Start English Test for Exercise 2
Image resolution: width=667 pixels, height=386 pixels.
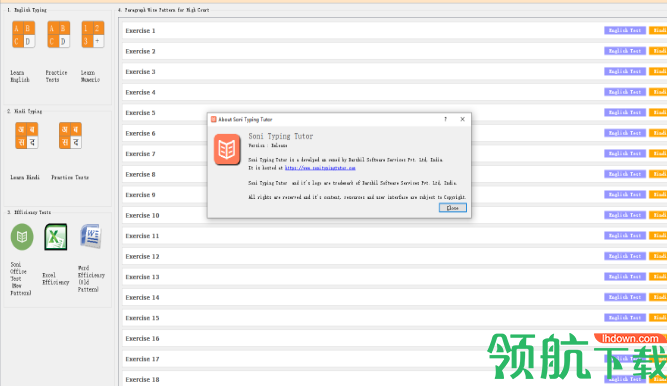(x=625, y=51)
